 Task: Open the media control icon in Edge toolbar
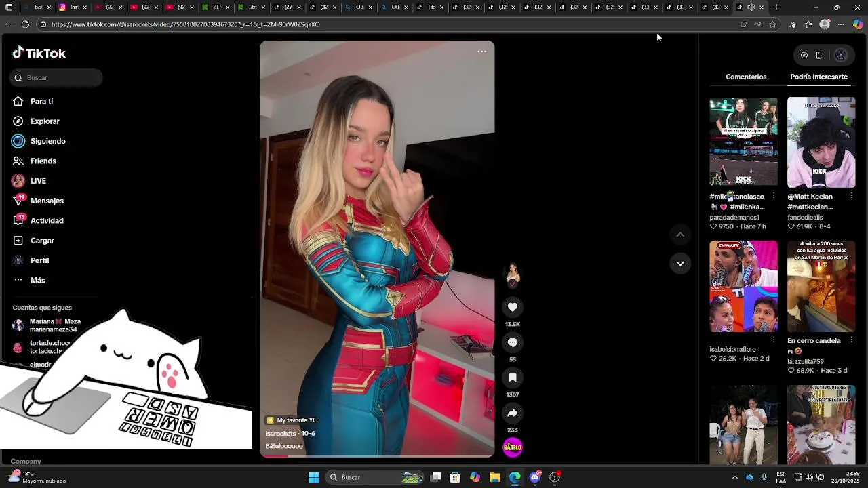tap(792, 24)
